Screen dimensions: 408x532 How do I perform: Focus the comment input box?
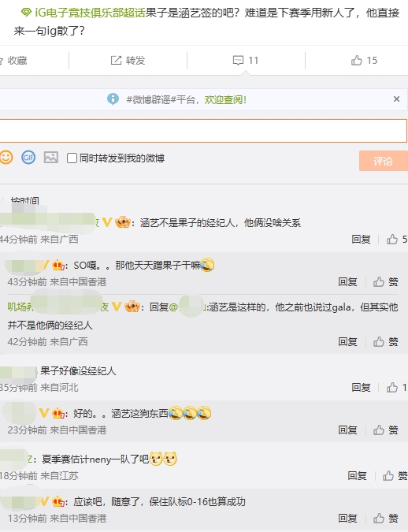coord(203,131)
